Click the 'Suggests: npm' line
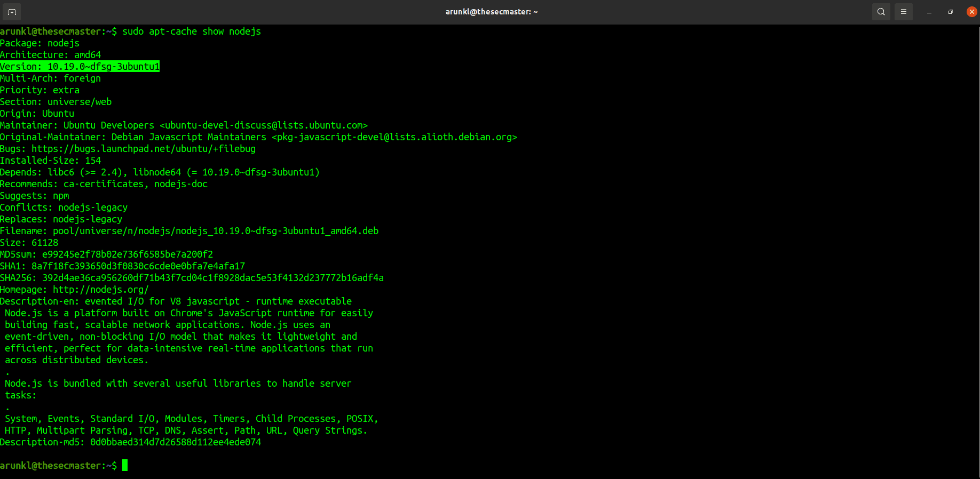The image size is (980, 479). (35, 196)
